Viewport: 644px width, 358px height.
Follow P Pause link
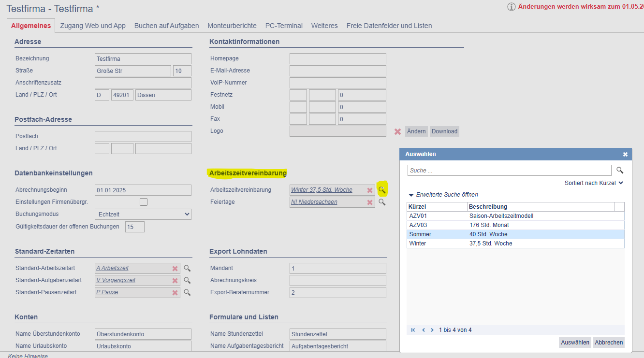coord(107,292)
